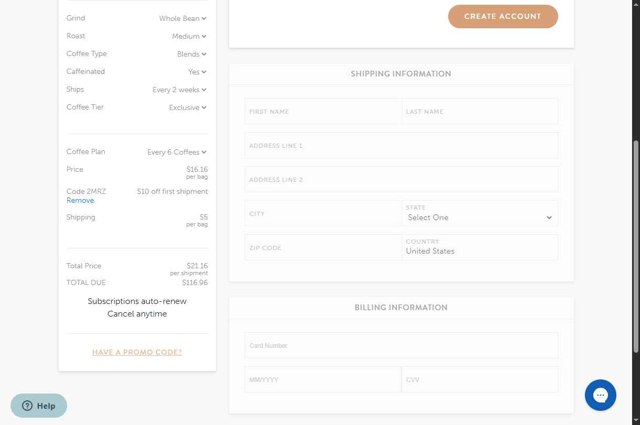
Task: Click into Address Line 1 field
Action: point(401,145)
